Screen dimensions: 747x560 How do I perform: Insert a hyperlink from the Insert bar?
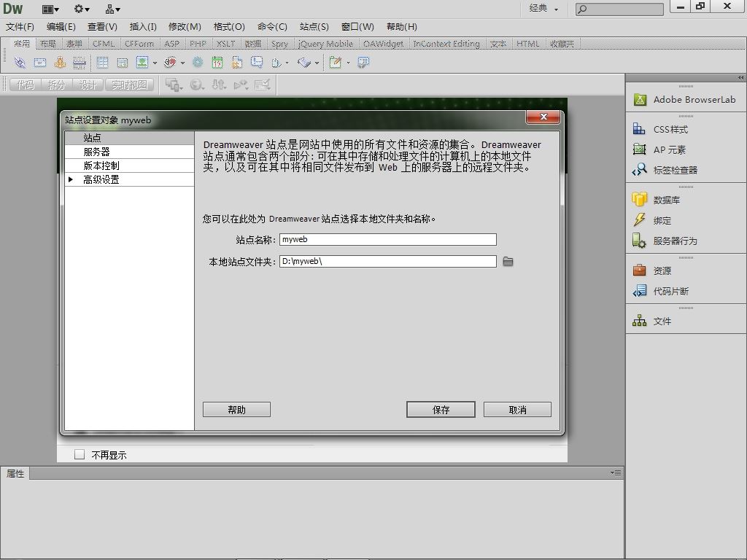point(20,63)
